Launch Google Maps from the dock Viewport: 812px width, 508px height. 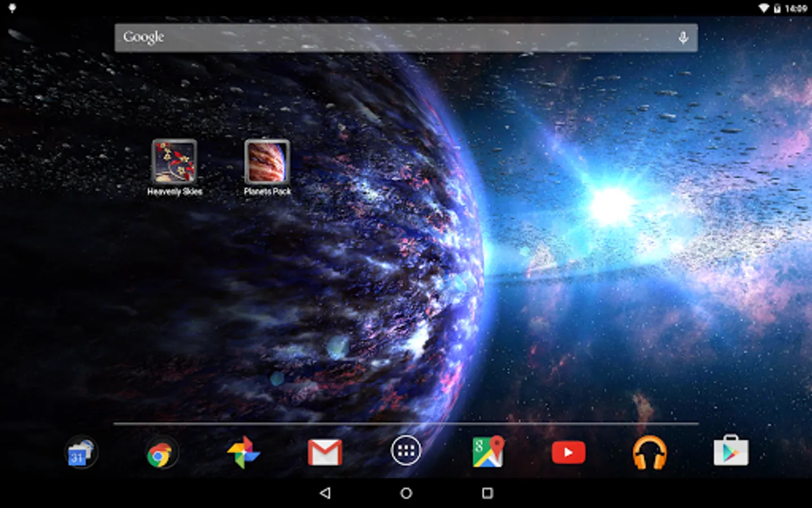[488, 452]
